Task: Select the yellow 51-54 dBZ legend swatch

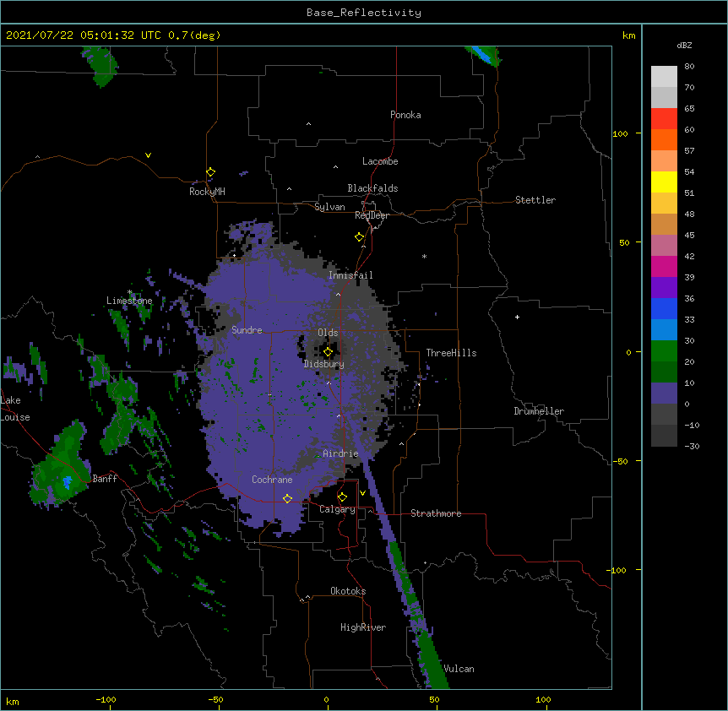Action: 664,182
